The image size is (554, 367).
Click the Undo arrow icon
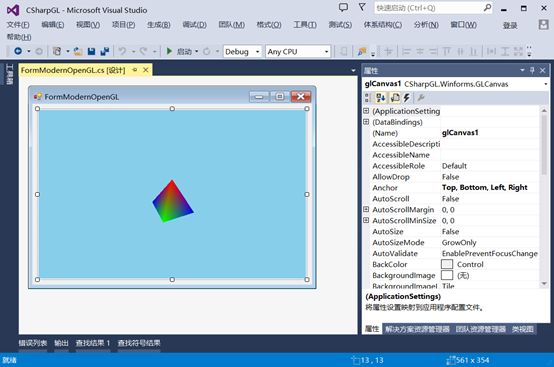pos(122,52)
